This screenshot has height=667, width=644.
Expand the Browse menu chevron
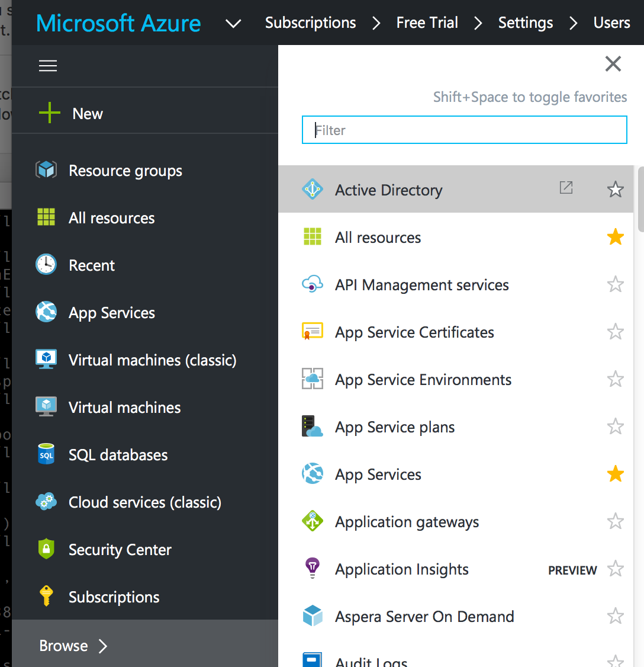click(103, 646)
